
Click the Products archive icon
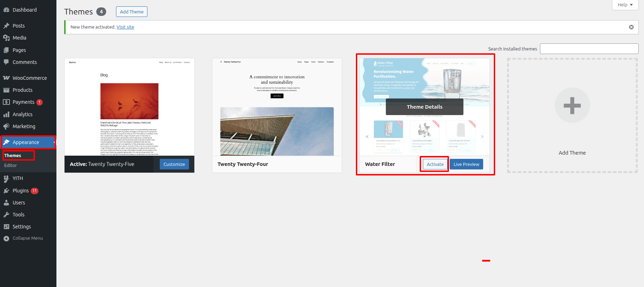point(6,90)
